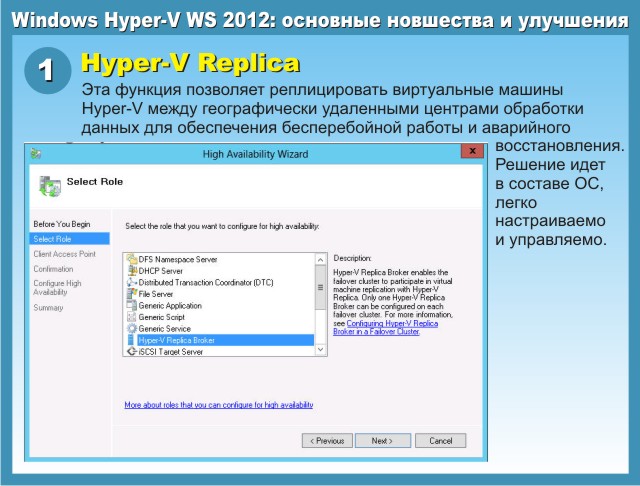This screenshot has width=640, height=486.
Task: Click the File Server role icon
Action: pyautogui.click(x=131, y=293)
